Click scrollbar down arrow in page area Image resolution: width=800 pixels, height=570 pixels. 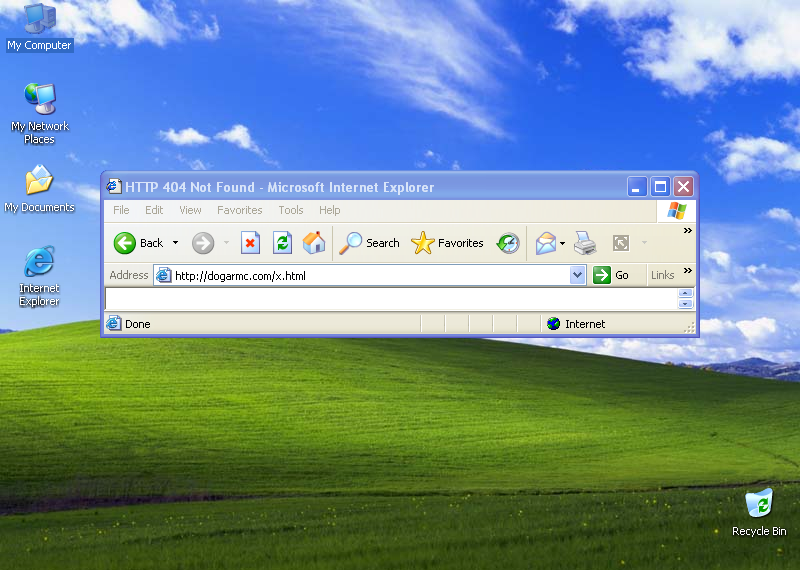(685, 304)
